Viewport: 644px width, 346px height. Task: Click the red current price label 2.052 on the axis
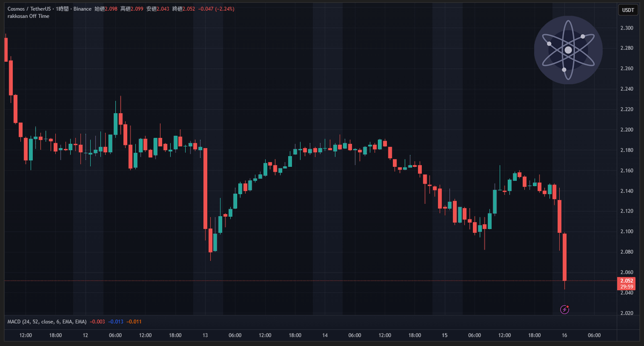[x=626, y=281]
